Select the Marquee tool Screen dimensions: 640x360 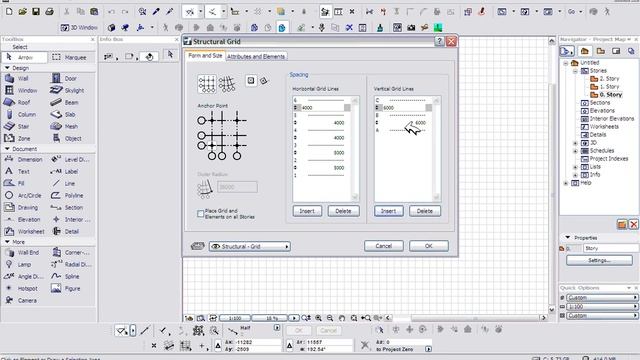point(71,58)
